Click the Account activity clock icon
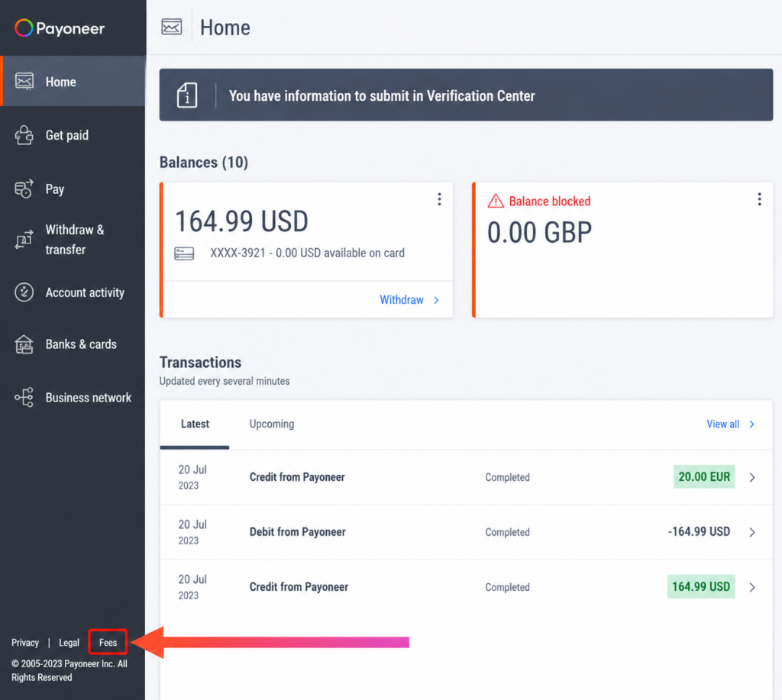Image resolution: width=782 pixels, height=700 pixels. (24, 292)
